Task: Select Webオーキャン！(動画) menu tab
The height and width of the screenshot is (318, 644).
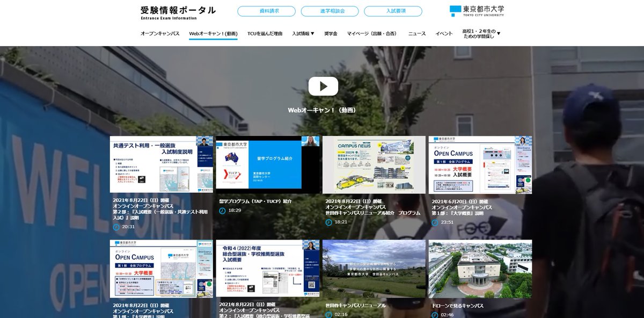Action: click(x=213, y=34)
